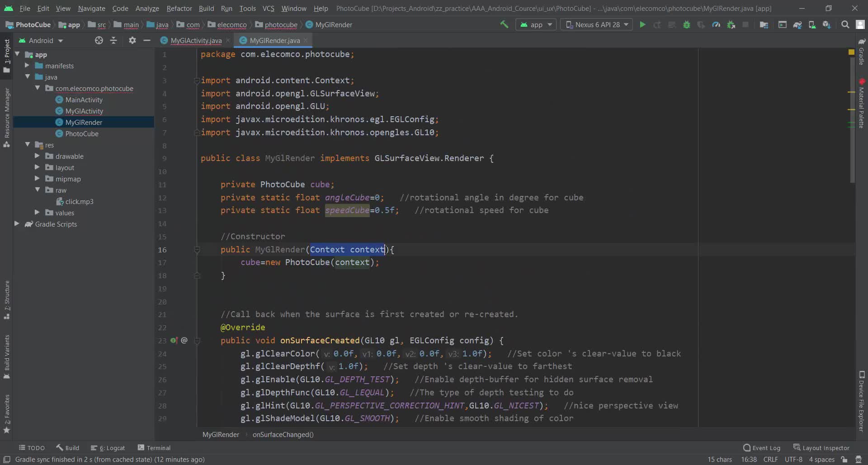Viewport: 868px width, 465px height.
Task: Toggle code folding for MyGlRender constructor
Action: (197, 249)
